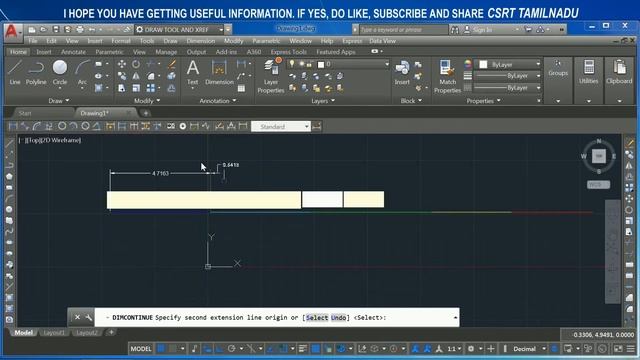Click the Customize wrench icon in command line
Viewport: 640px width, 360px height.
coord(89,317)
